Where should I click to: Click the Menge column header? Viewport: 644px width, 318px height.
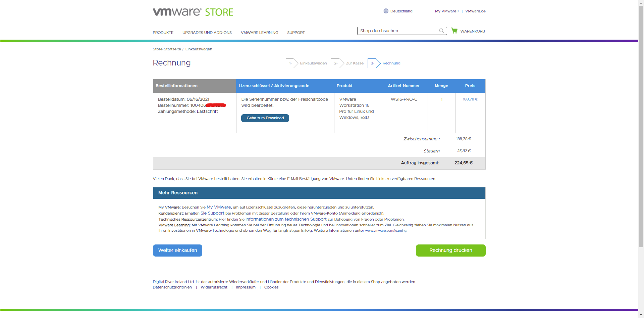pyautogui.click(x=441, y=86)
